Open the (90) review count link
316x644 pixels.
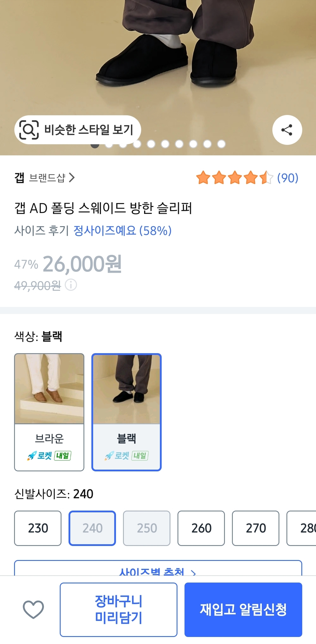[x=288, y=178]
